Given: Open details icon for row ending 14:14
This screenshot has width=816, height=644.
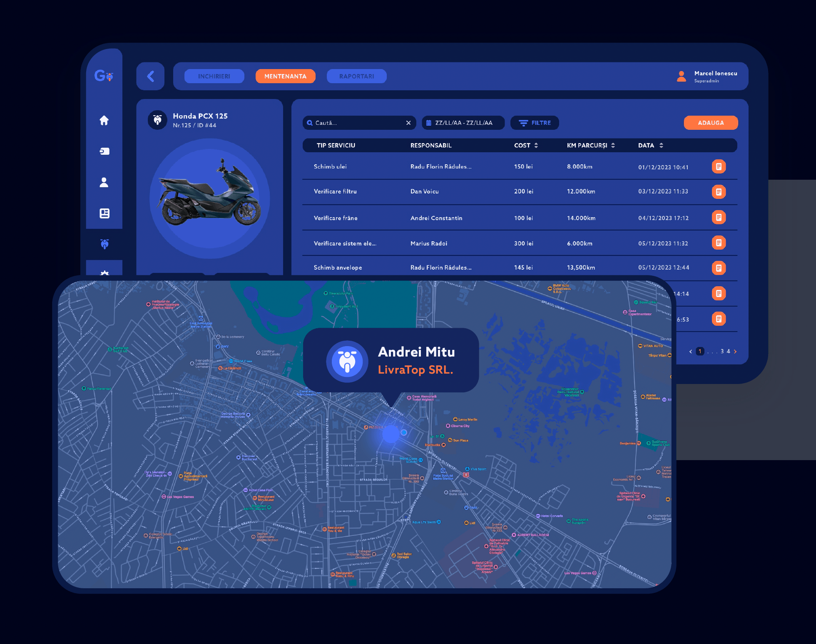Looking at the screenshot, I should [x=719, y=293].
